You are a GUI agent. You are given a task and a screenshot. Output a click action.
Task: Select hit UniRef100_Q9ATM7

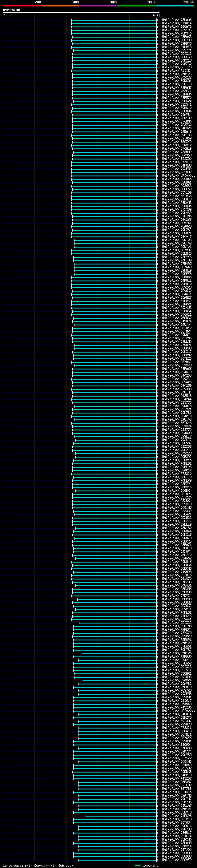[x=176, y=799]
